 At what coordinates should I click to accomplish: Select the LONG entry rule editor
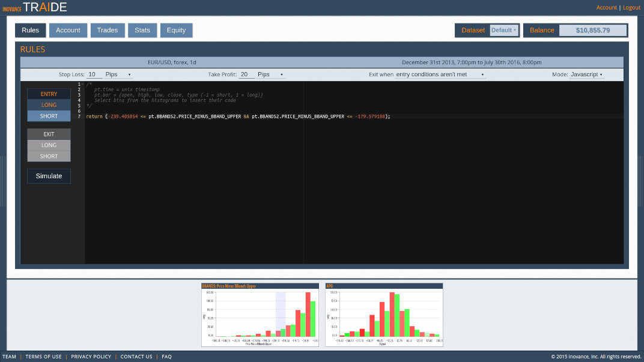point(49,104)
